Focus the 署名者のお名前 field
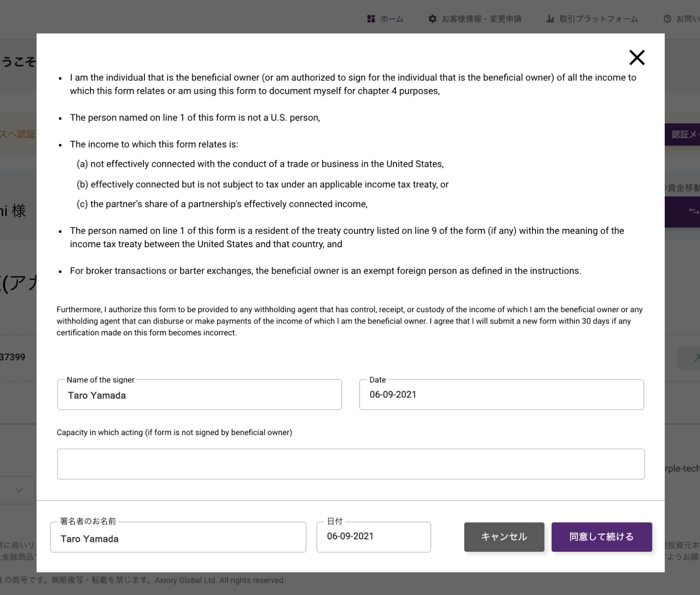This screenshot has width=700, height=595. (x=178, y=537)
